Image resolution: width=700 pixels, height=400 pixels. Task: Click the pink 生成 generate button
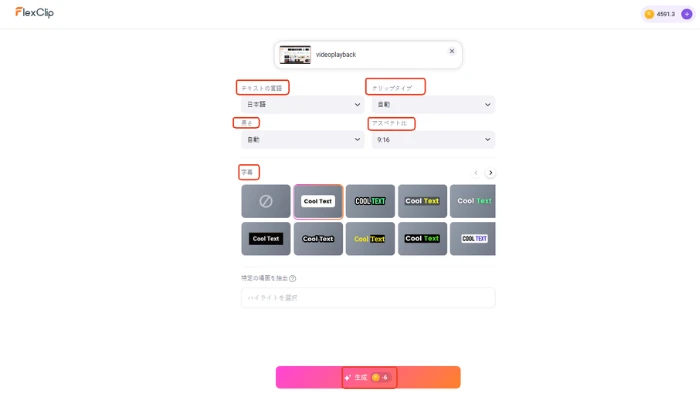[368, 377]
